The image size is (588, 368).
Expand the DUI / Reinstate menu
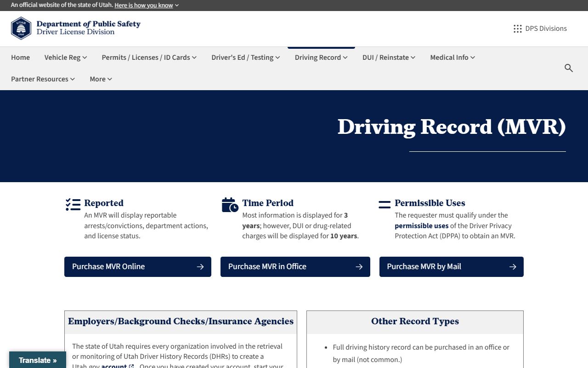pos(389,57)
